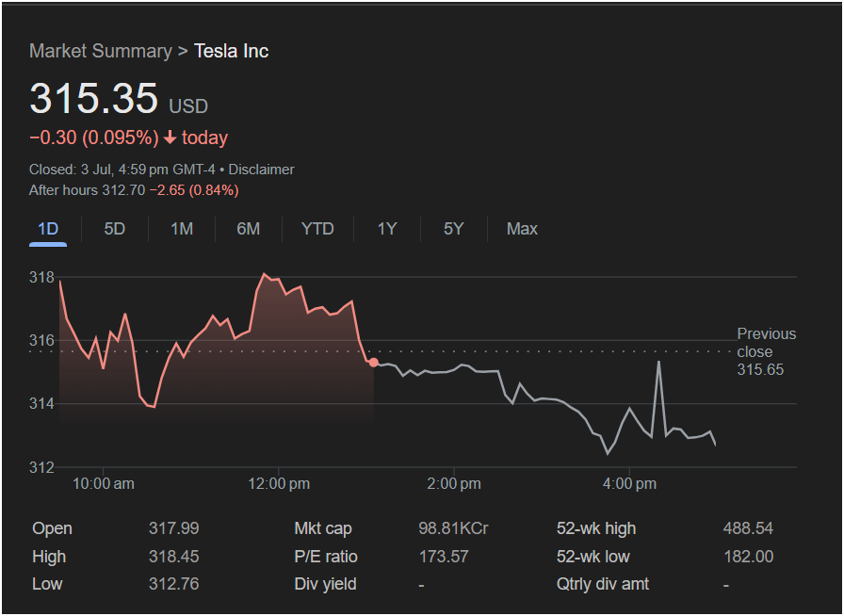The height and width of the screenshot is (616, 844).
Task: Click the 12:00 pm axis label
Action: pos(279,483)
